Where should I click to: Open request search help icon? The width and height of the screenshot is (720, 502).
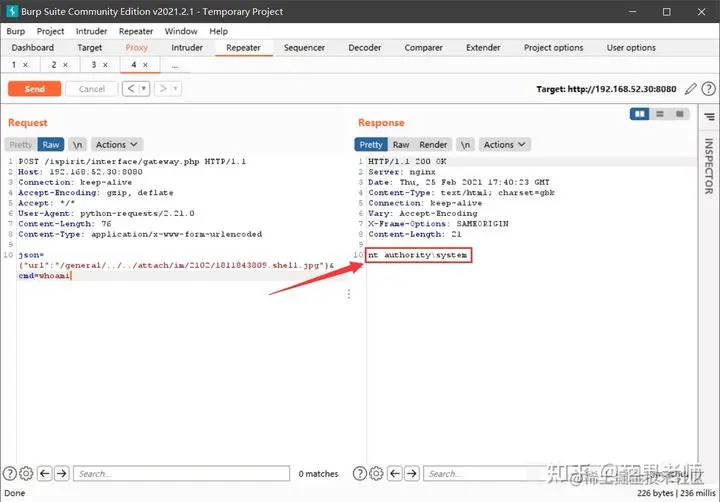tap(10, 473)
